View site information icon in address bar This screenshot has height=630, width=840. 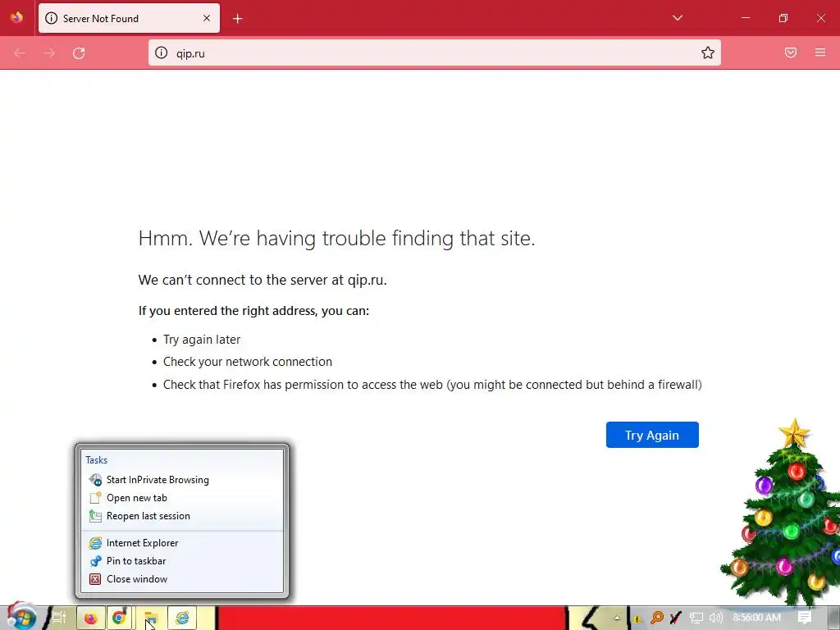[162, 52]
